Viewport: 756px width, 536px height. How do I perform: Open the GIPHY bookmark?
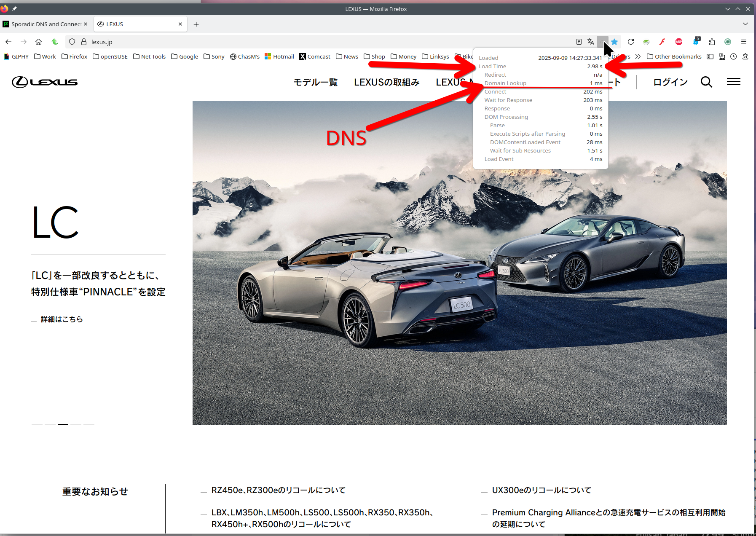click(x=16, y=56)
